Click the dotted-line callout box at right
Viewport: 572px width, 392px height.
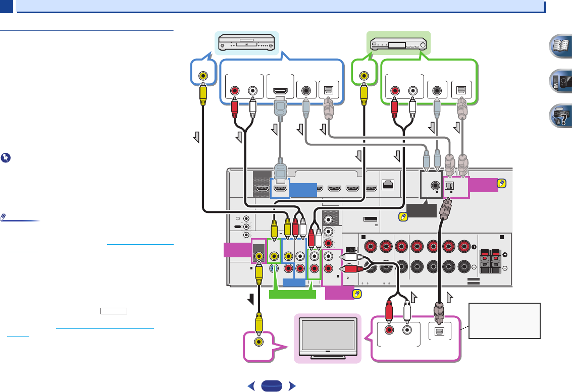tap(505, 321)
